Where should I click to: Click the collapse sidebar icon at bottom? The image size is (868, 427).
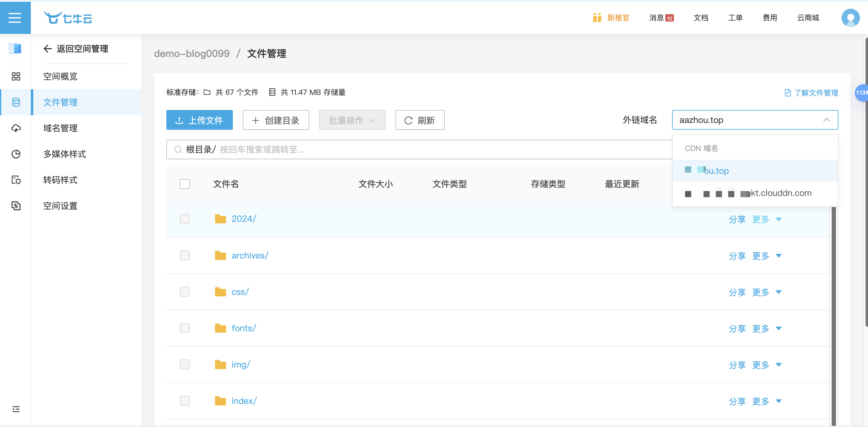tap(16, 409)
